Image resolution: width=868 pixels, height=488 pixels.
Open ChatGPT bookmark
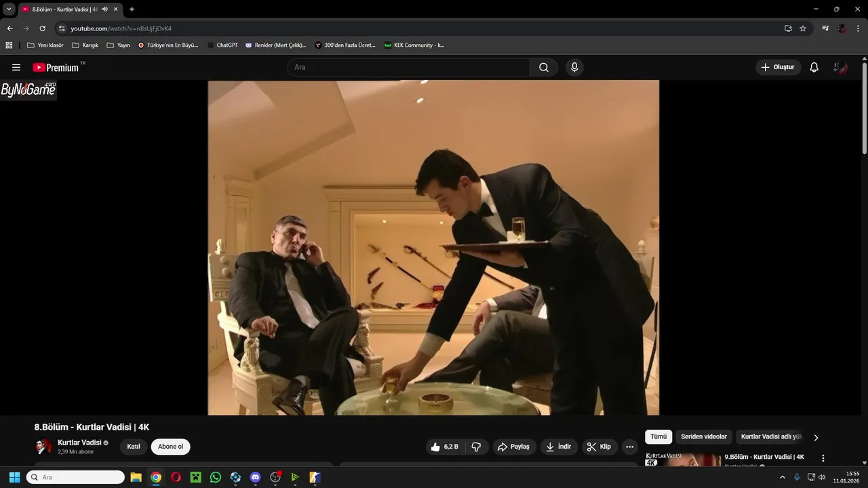coord(222,45)
